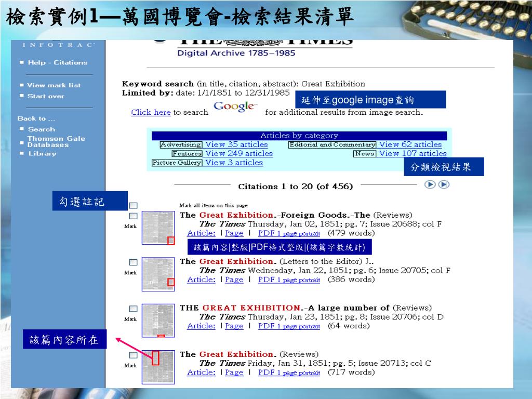Click 'Articles by category' header bar

299,136
